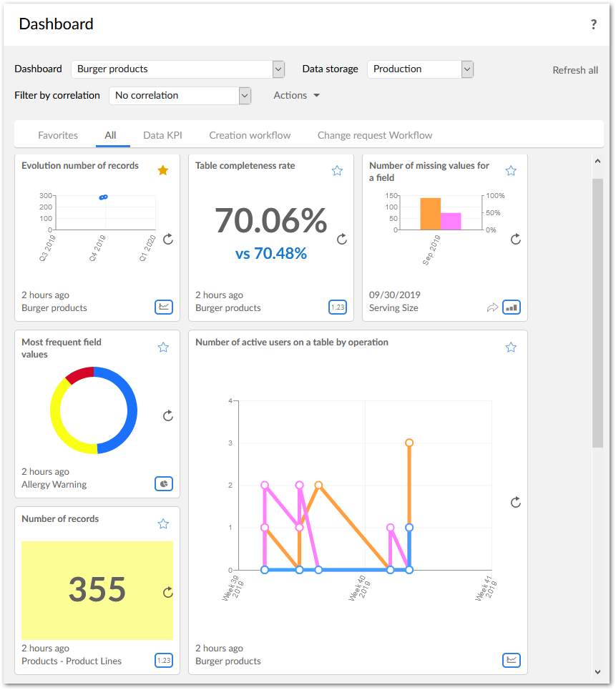
Task: Open the Data storage dropdown set to Production
Action: 466,69
